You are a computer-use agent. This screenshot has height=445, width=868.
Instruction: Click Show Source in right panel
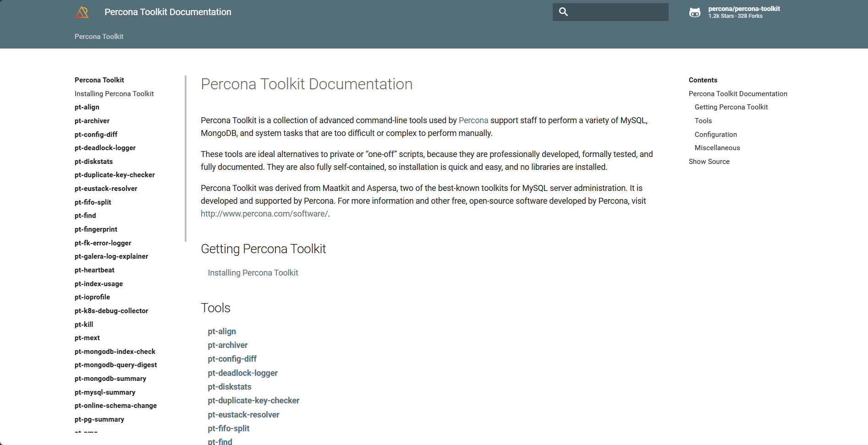tap(709, 162)
